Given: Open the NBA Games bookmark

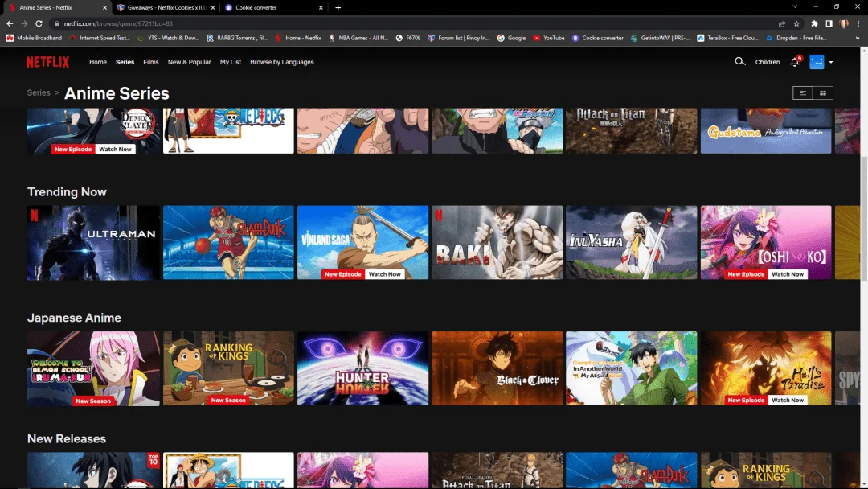Looking at the screenshot, I should (x=358, y=38).
